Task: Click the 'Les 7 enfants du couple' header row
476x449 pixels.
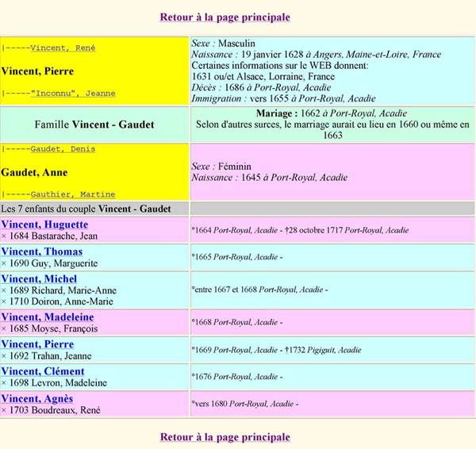Action: point(86,209)
